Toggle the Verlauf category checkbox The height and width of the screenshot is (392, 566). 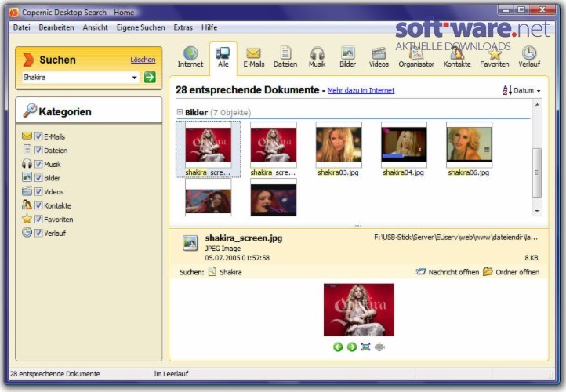[x=38, y=233]
